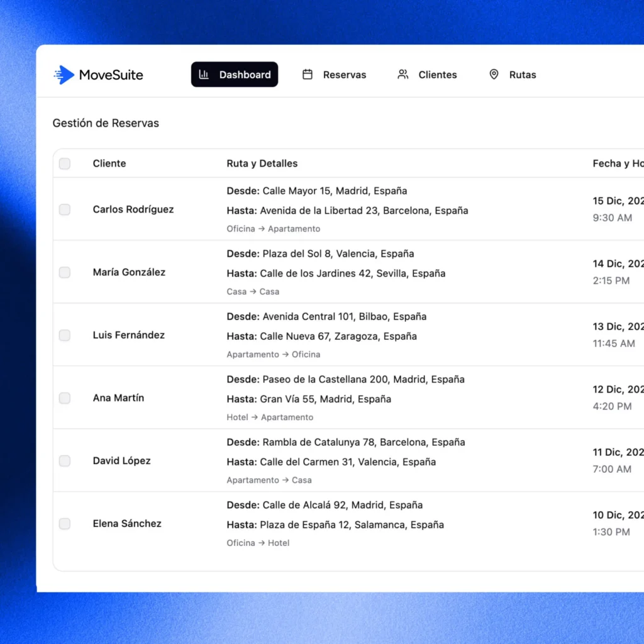The width and height of the screenshot is (644, 644).
Task: Click the map pin icon beside Rutas
Action: [494, 75]
